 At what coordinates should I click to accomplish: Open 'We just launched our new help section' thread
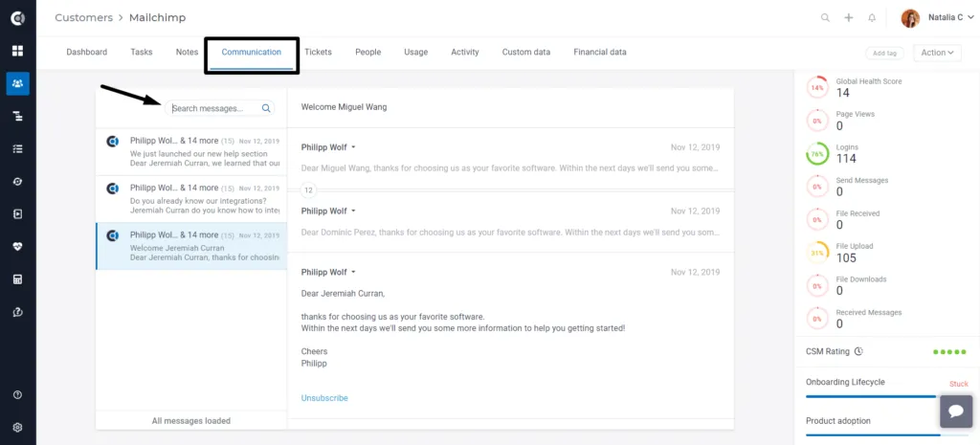point(191,152)
